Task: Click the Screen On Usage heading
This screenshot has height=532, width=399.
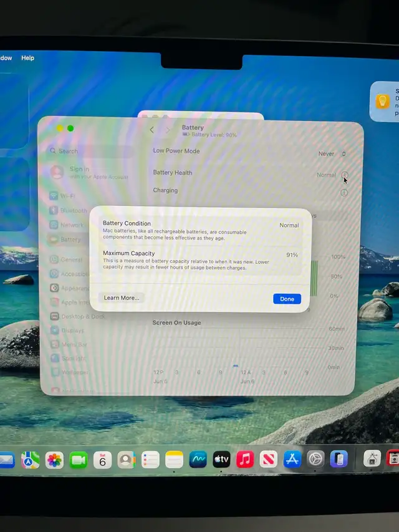Action: point(177,322)
